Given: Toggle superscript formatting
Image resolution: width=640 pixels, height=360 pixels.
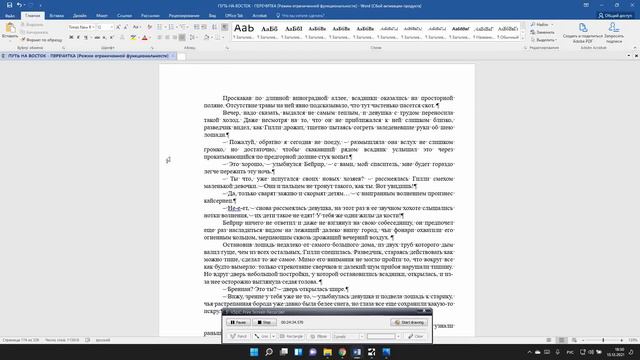Looking at the screenshot, I should [111, 38].
